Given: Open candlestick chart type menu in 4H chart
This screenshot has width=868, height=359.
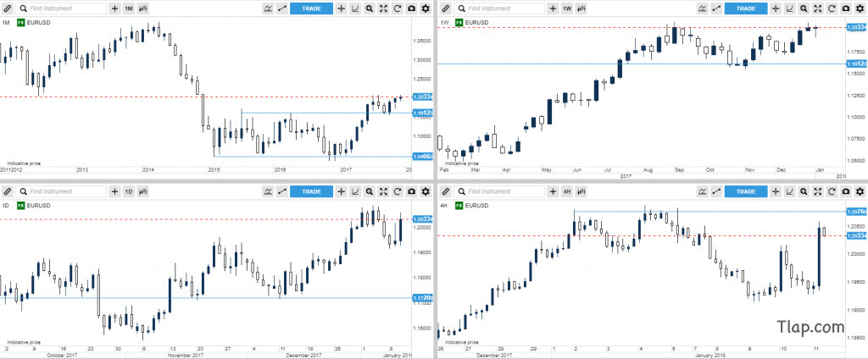Looking at the screenshot, I should pos(581,191).
